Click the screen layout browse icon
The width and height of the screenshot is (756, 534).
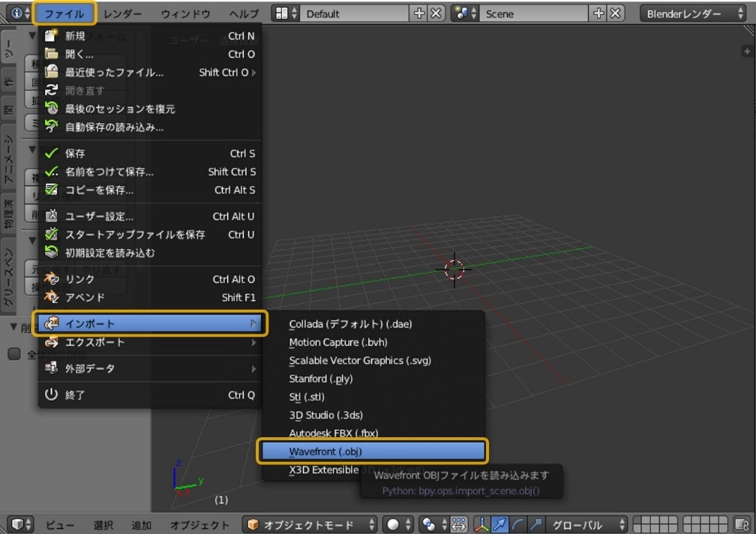tap(285, 13)
